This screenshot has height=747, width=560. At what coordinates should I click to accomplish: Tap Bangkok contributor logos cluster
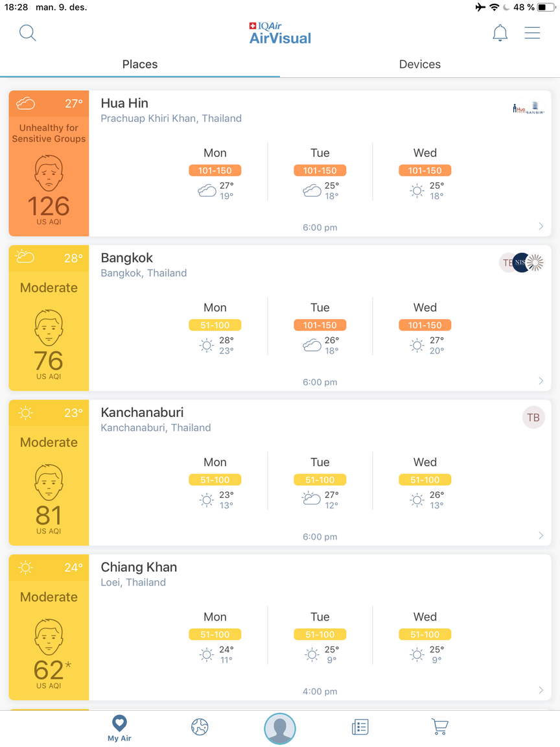(522, 263)
